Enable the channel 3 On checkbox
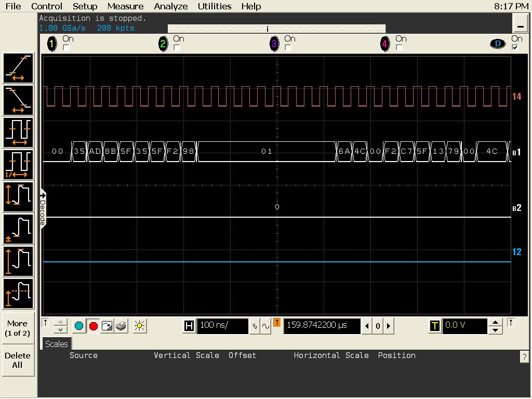The width and height of the screenshot is (532, 399). (x=288, y=48)
